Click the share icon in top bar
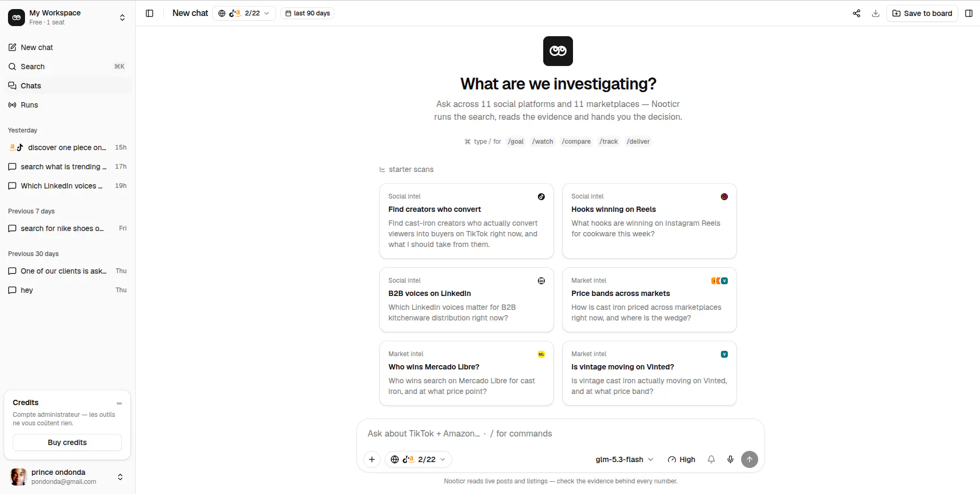980x494 pixels. pyautogui.click(x=857, y=13)
